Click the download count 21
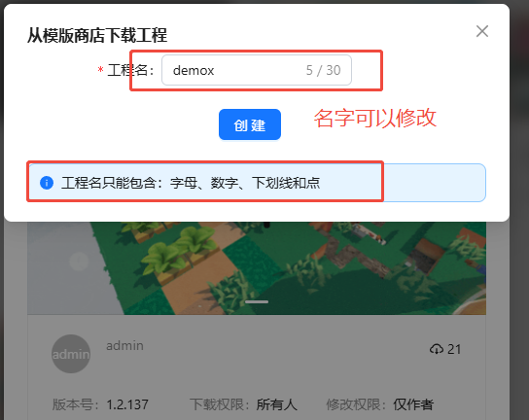The height and width of the screenshot is (420, 529). 454,349
